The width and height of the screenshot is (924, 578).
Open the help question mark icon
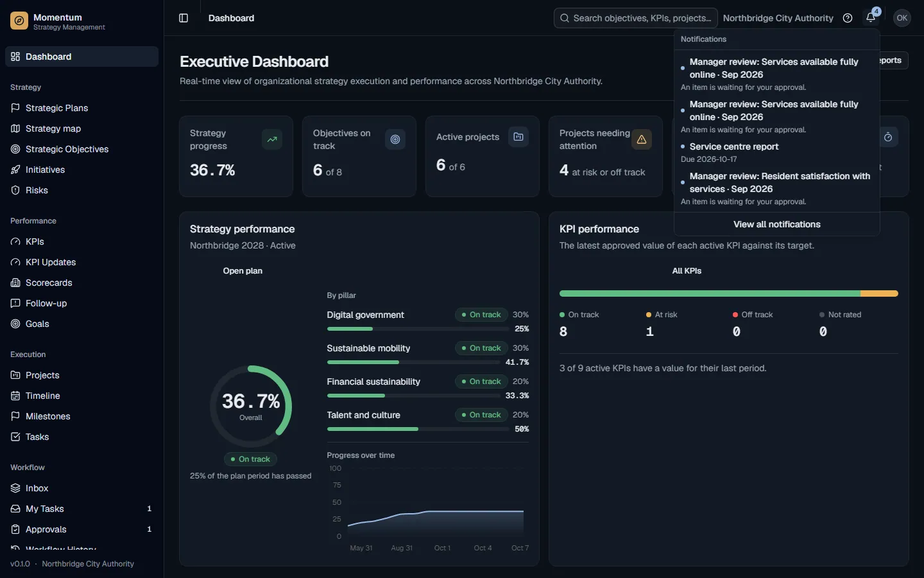tap(848, 18)
